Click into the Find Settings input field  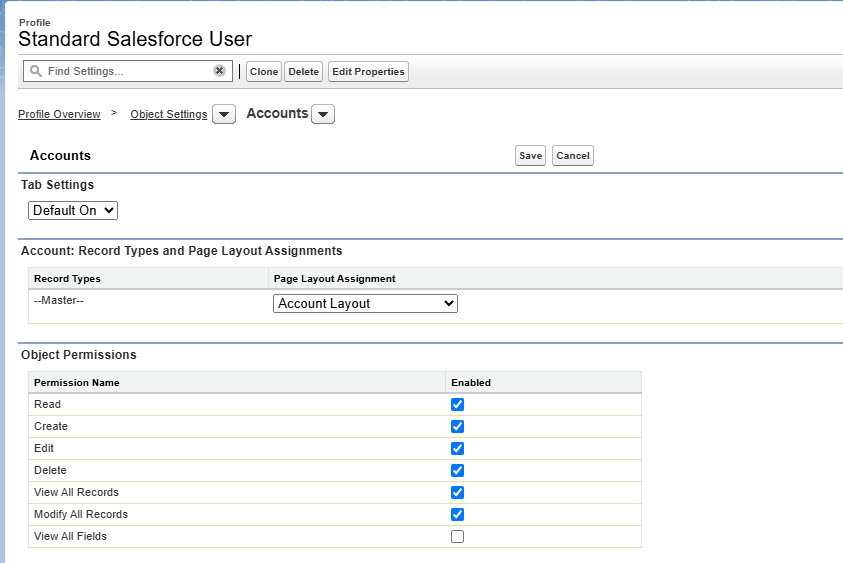click(125, 71)
